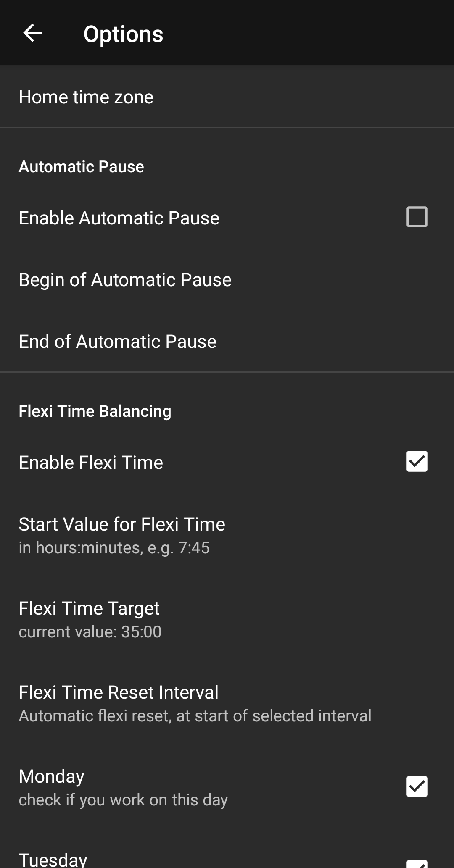
Task: Edit the Flexi Time Target value
Action: point(89,608)
